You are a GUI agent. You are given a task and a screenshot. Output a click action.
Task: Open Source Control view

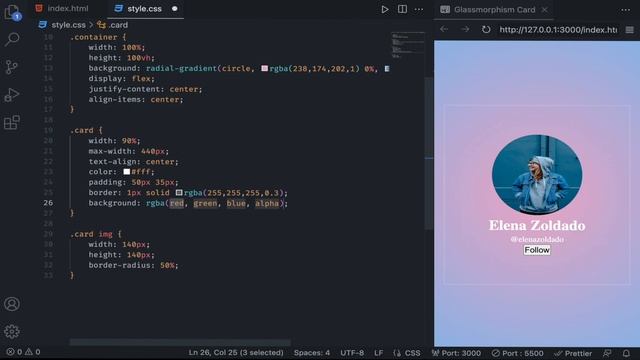pos(12,67)
